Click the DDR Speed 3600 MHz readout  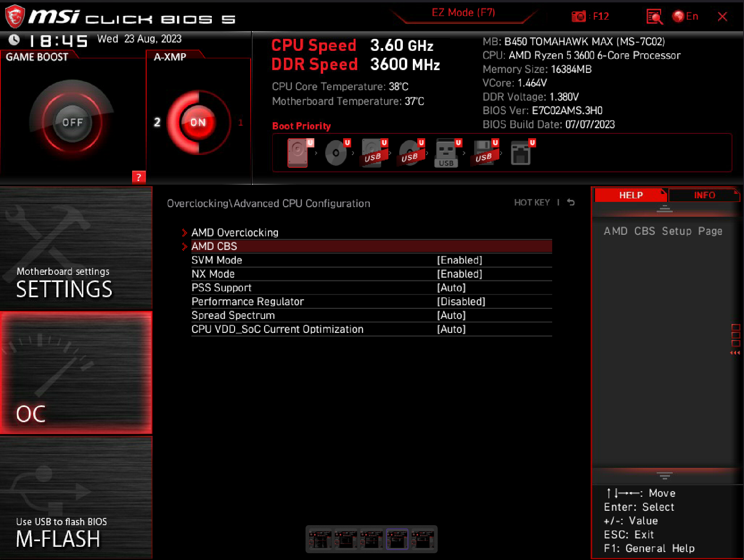(356, 64)
